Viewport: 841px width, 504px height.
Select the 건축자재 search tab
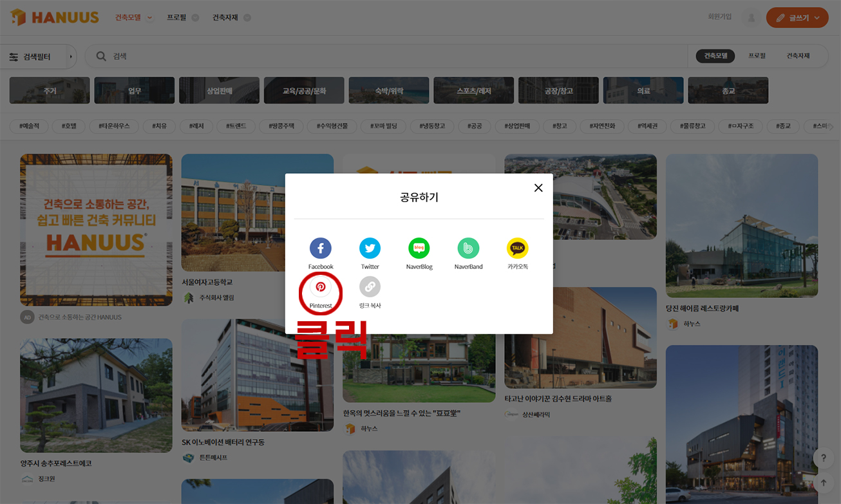click(798, 56)
